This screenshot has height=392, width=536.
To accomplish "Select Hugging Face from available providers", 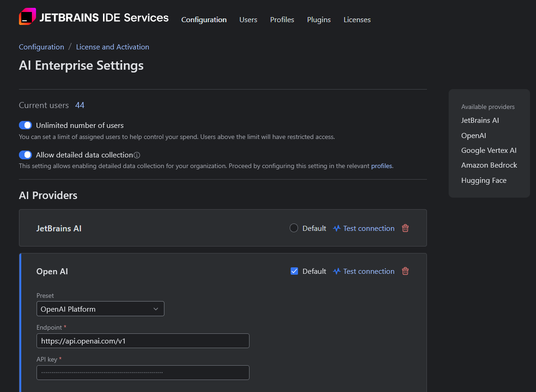I will 484,180.
